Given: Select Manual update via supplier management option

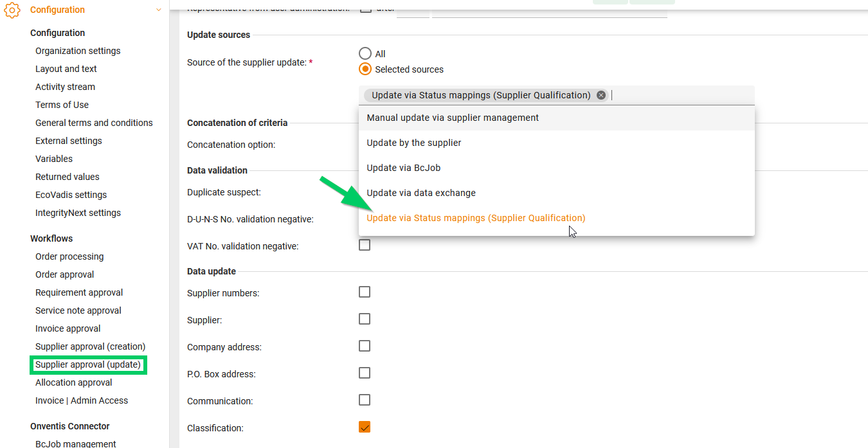Looking at the screenshot, I should click(x=453, y=118).
